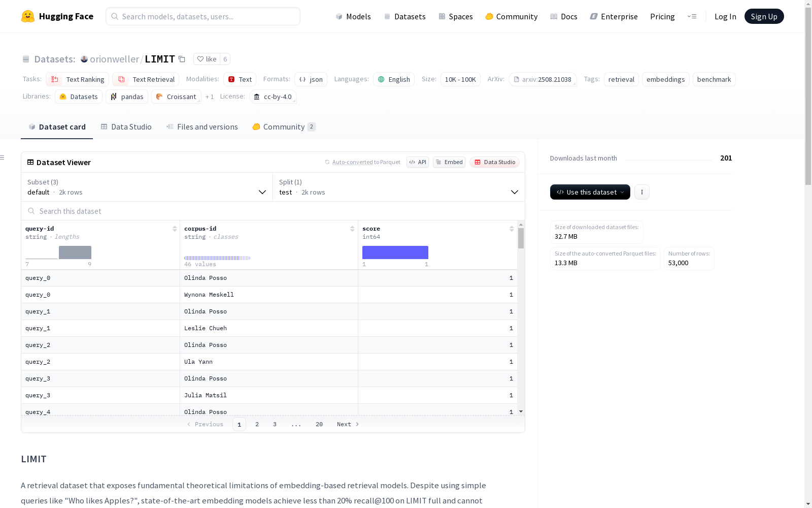The image size is (812, 508).
Task: Click Log In link
Action: 725,16
